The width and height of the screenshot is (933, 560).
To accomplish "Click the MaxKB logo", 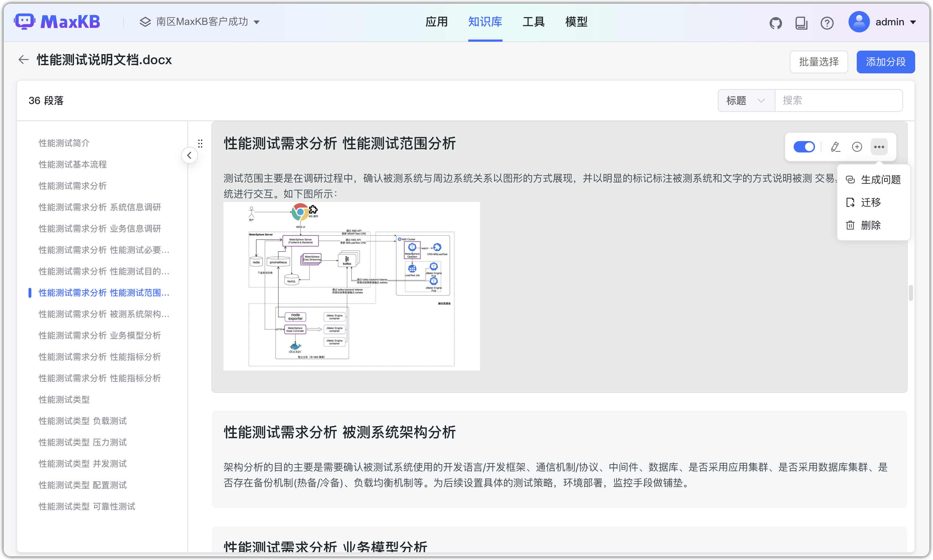I will 57,22.
